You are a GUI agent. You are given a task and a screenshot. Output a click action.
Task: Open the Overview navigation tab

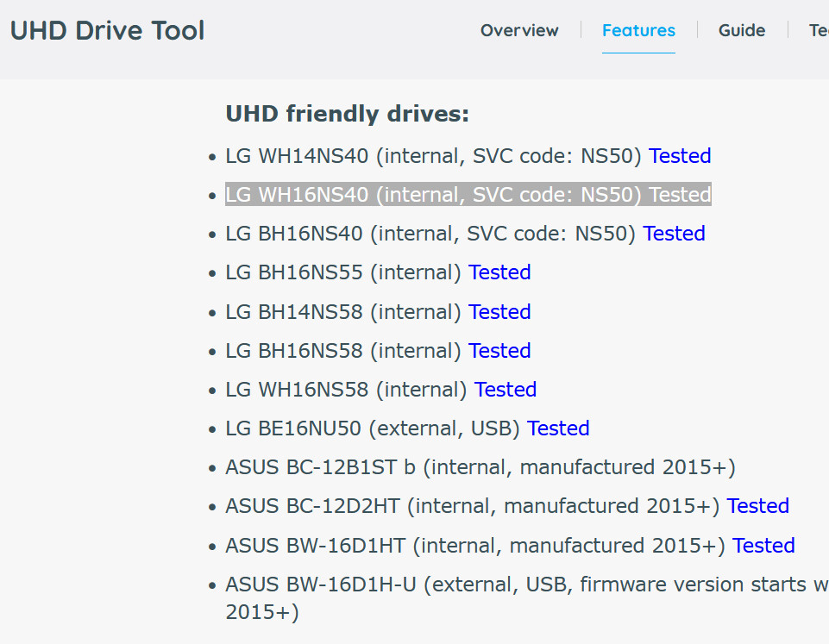point(519,31)
